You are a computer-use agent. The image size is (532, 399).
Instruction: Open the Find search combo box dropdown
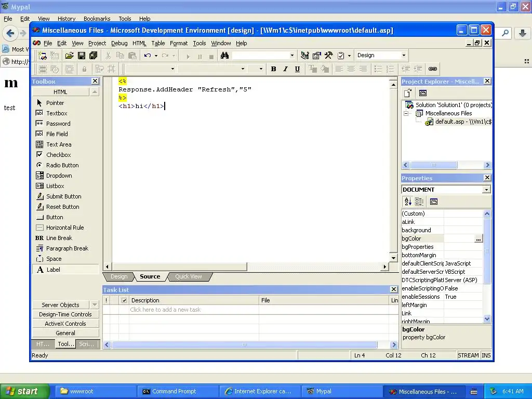coord(292,55)
